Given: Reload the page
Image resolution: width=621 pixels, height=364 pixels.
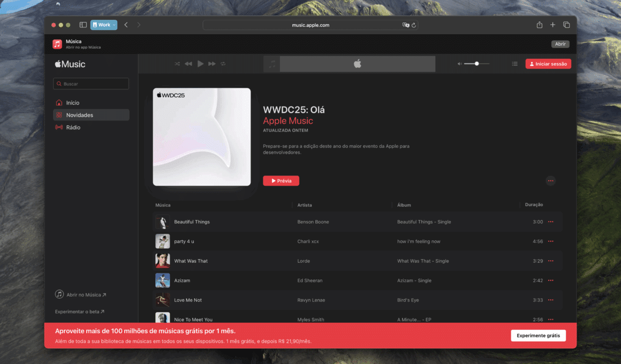Looking at the screenshot, I should [x=414, y=25].
